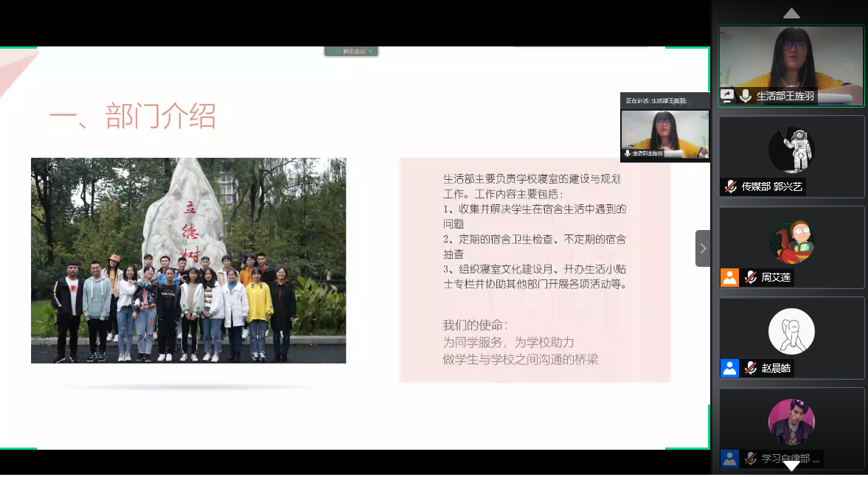
Task: Click blue user icon beside 赵晨皓
Action: pyautogui.click(x=729, y=368)
